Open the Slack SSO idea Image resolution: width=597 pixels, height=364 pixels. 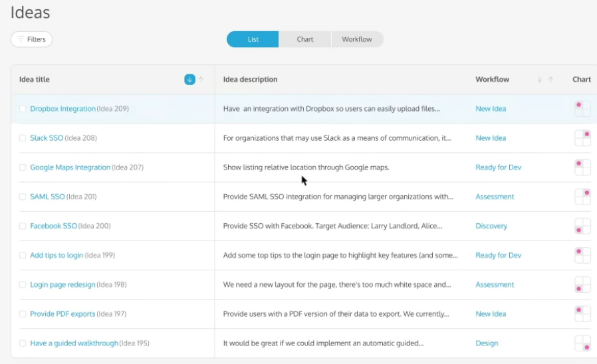[x=47, y=138]
